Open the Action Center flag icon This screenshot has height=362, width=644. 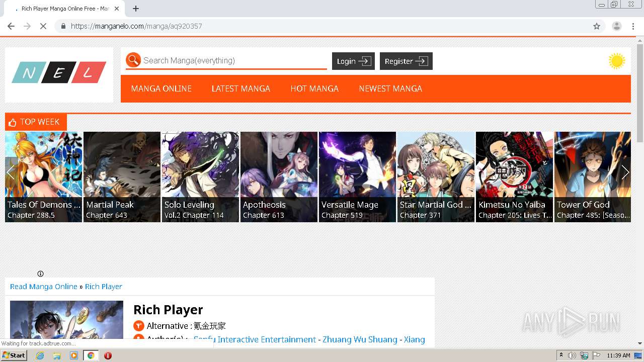point(596,355)
